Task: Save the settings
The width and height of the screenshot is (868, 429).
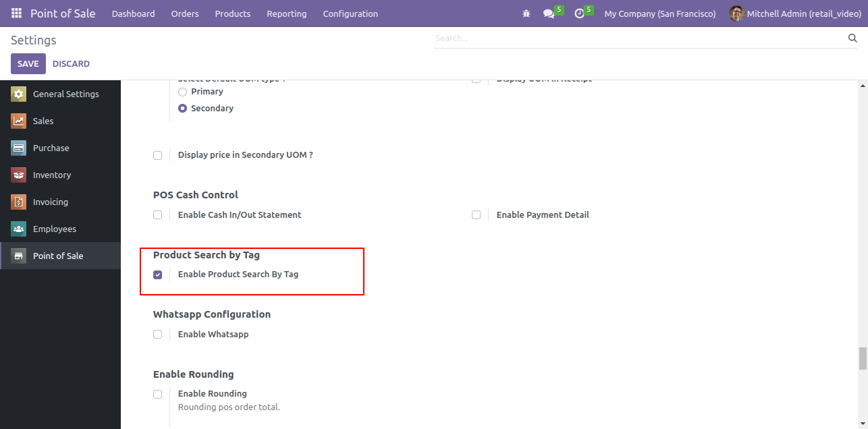Action: click(x=28, y=64)
